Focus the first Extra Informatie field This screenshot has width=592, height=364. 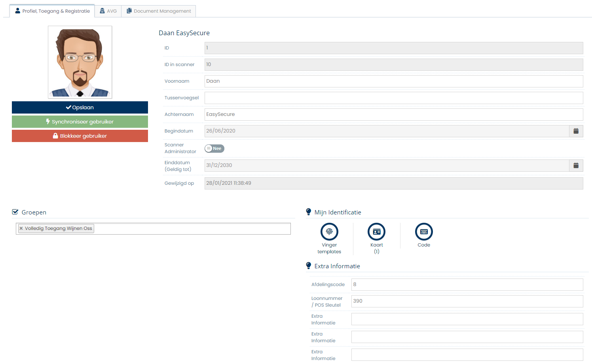pos(467,319)
